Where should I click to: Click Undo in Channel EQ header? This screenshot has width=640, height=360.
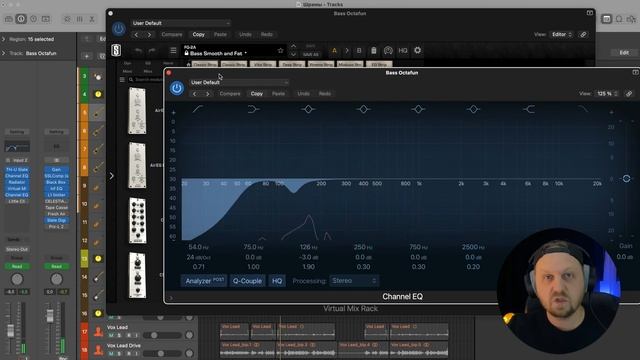(x=303, y=93)
